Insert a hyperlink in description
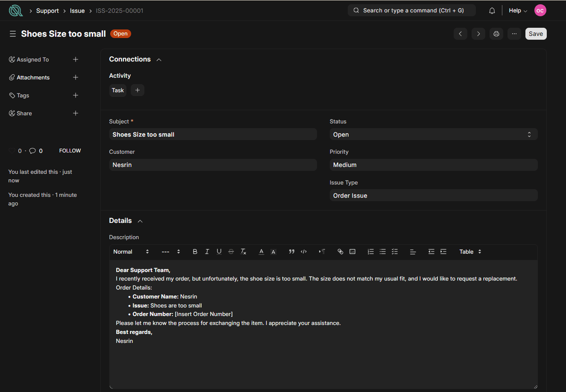Viewport: 566px width, 392px height. 340,252
